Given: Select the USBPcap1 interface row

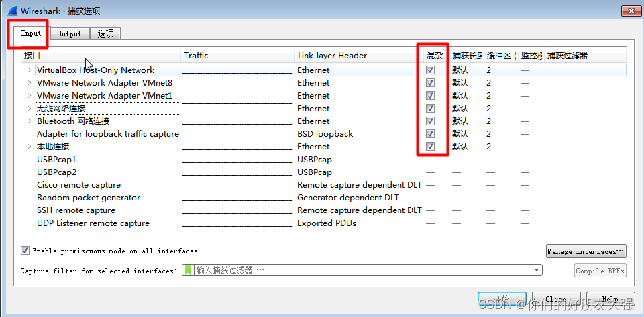Looking at the screenshot, I should pyautogui.click(x=323, y=159).
